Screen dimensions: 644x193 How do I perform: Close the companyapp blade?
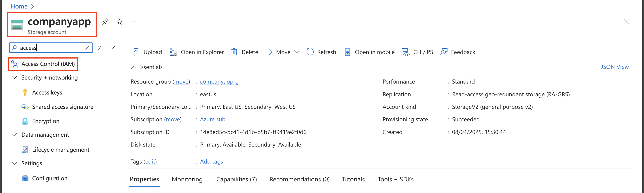click(x=626, y=22)
